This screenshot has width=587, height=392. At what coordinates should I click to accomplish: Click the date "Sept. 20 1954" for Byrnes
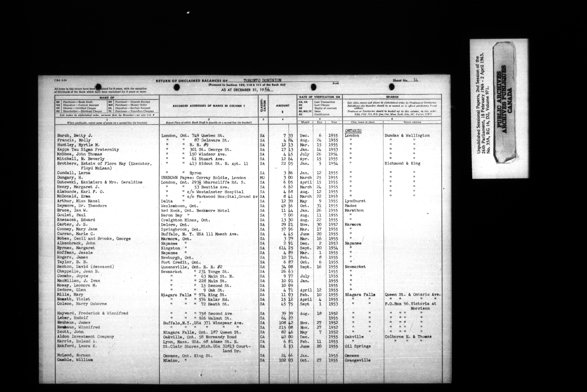[x=319, y=248]
